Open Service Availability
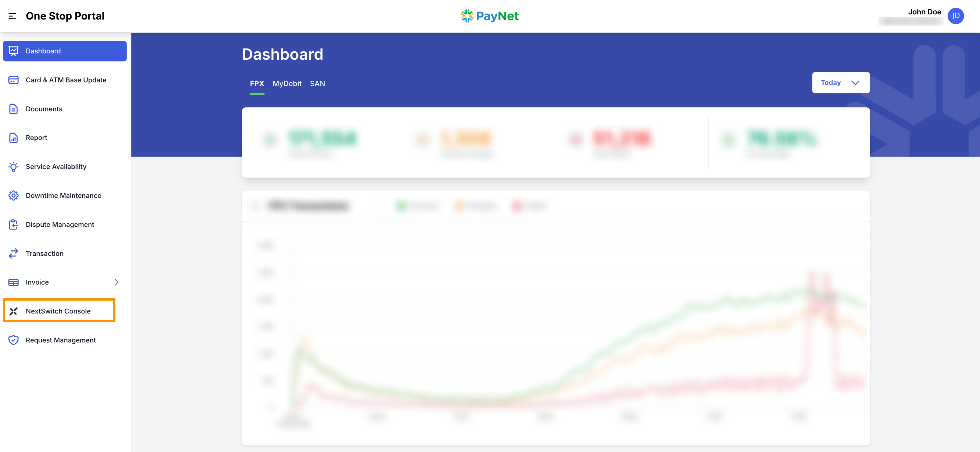Image resolution: width=980 pixels, height=452 pixels. (x=65, y=167)
